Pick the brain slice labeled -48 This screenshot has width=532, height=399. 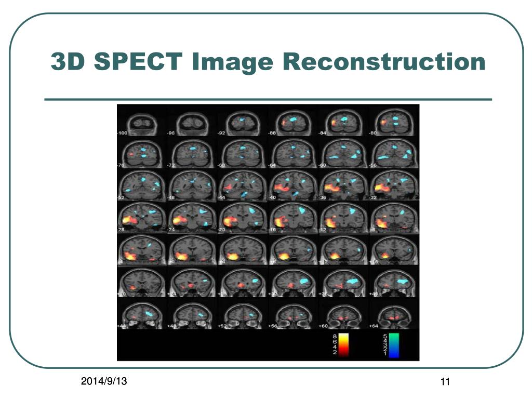(192, 185)
